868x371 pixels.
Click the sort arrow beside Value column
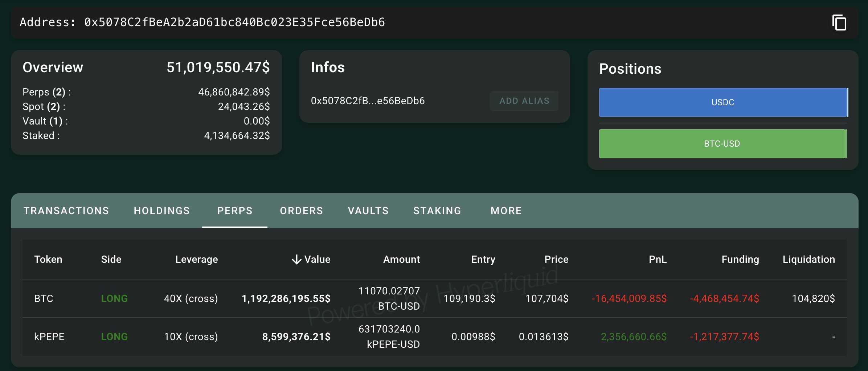coord(296,260)
